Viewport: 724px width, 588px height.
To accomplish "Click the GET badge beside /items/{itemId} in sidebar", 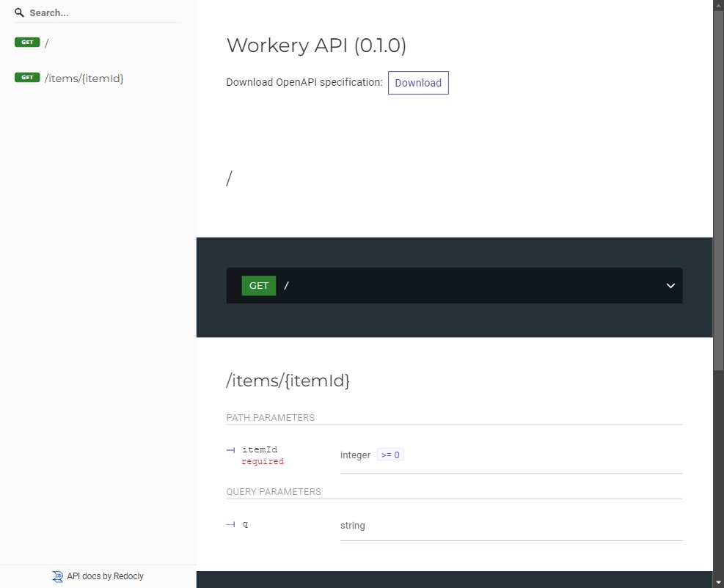I will point(26,77).
